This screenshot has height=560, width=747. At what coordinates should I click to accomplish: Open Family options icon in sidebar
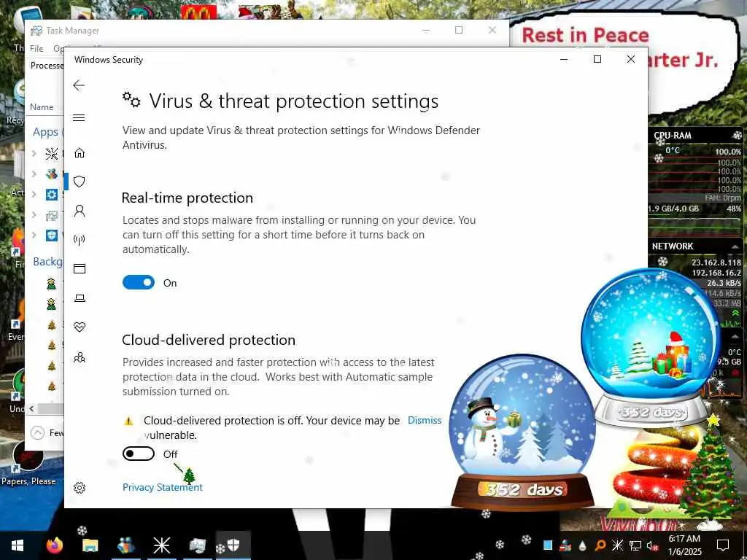80,357
